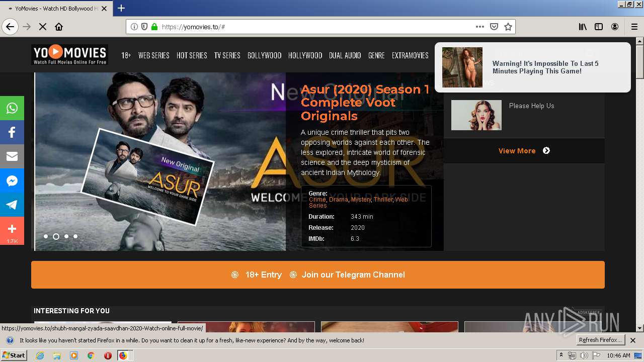Click Join our Telegram Channel link
This screenshot has height=362, width=644.
click(353, 275)
